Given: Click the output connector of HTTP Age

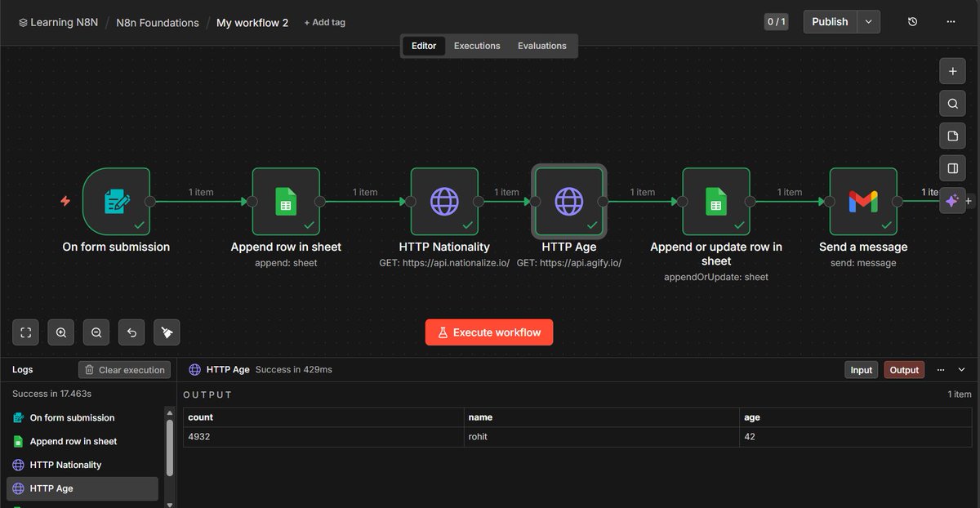Looking at the screenshot, I should point(604,202).
